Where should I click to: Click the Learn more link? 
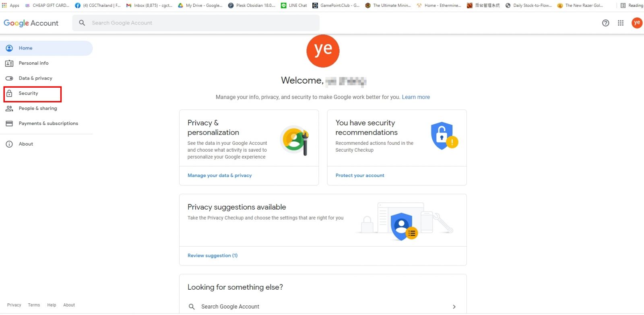pyautogui.click(x=416, y=97)
